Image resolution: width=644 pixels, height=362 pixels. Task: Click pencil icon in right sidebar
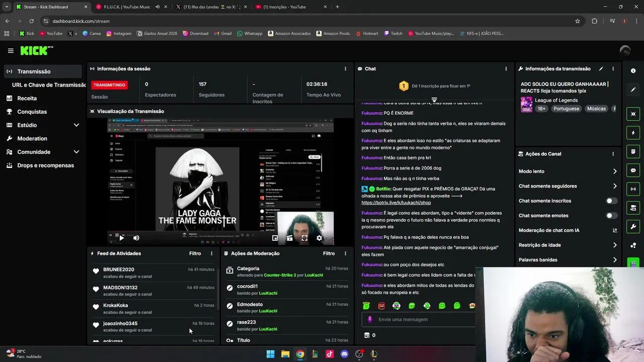[633, 89]
